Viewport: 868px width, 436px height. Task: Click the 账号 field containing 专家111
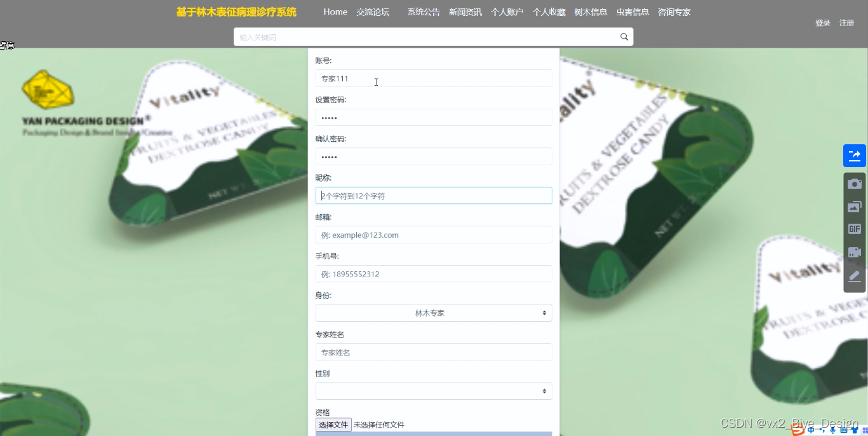[x=434, y=78]
